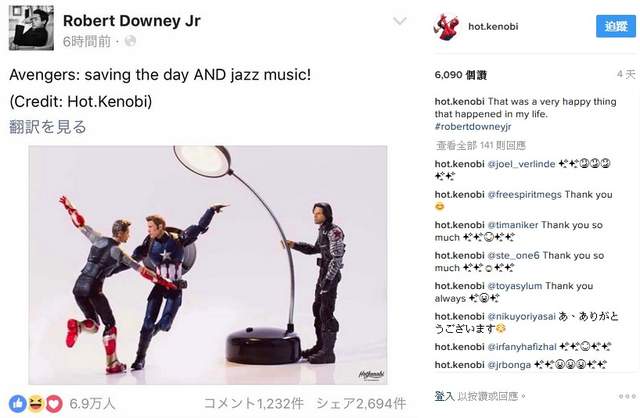
Task: Open hot.kenobi's profile avatar
Action: pos(446,27)
